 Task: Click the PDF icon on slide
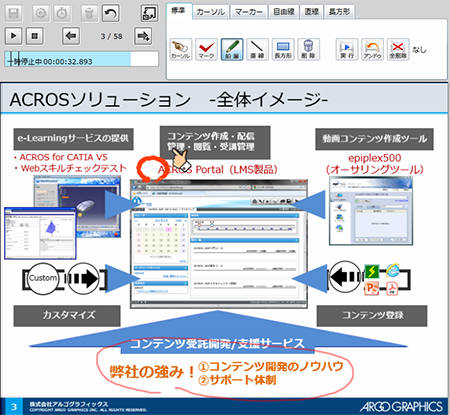392,288
